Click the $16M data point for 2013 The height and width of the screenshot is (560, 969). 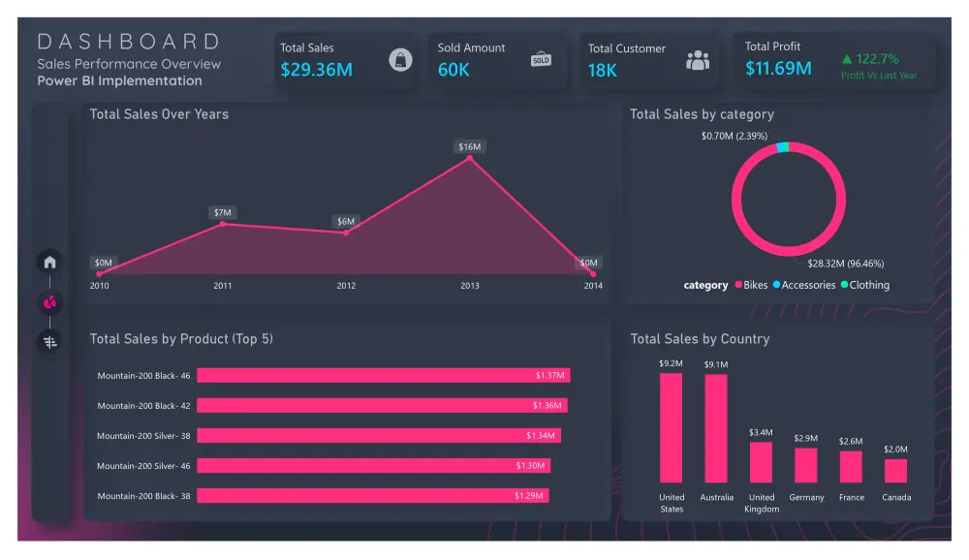[x=470, y=158]
